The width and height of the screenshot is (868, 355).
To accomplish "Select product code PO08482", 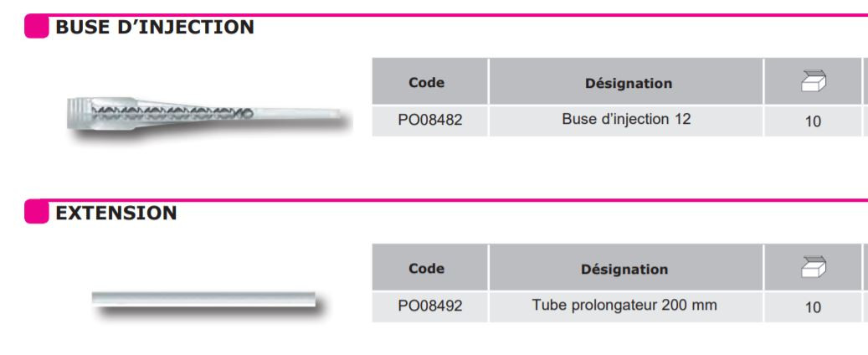I will (430, 121).
